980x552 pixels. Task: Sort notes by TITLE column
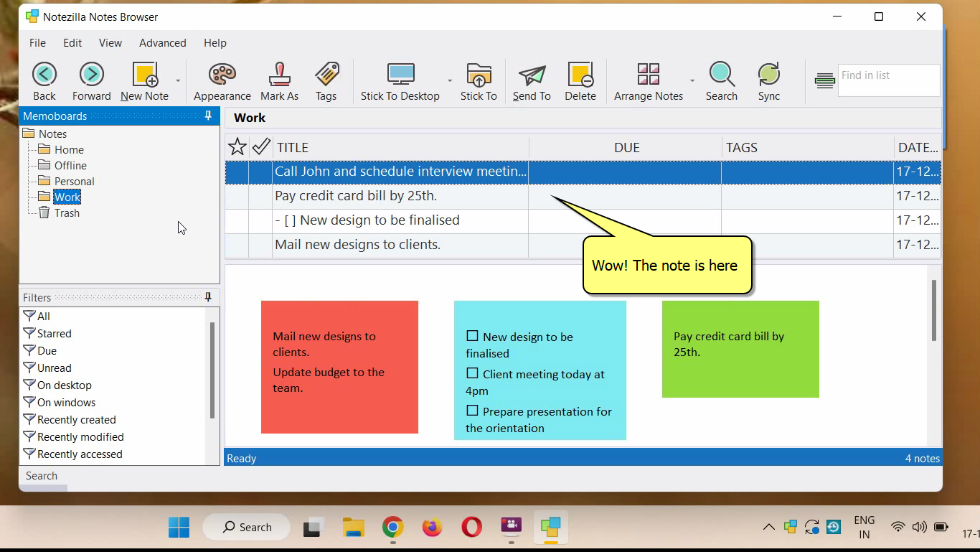[x=401, y=147]
